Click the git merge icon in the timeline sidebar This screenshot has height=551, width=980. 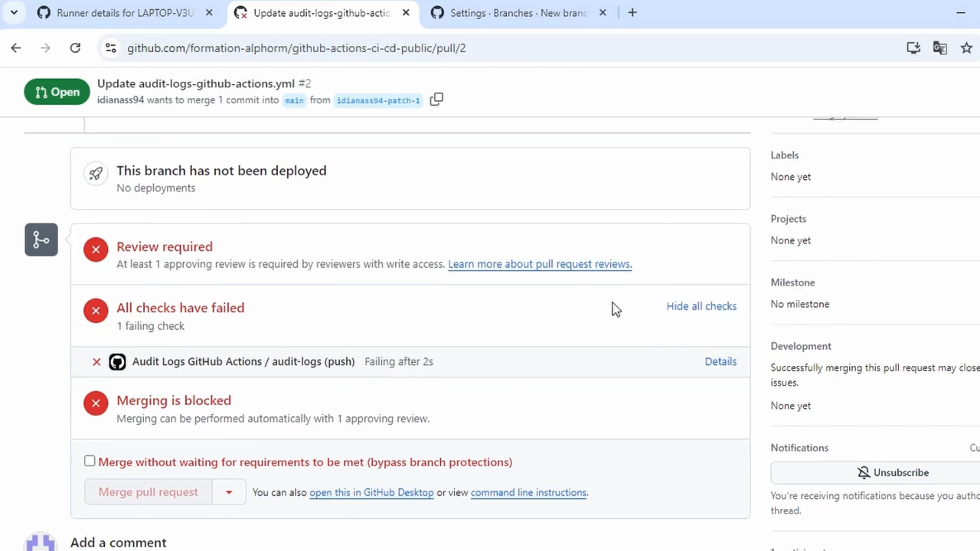point(41,240)
